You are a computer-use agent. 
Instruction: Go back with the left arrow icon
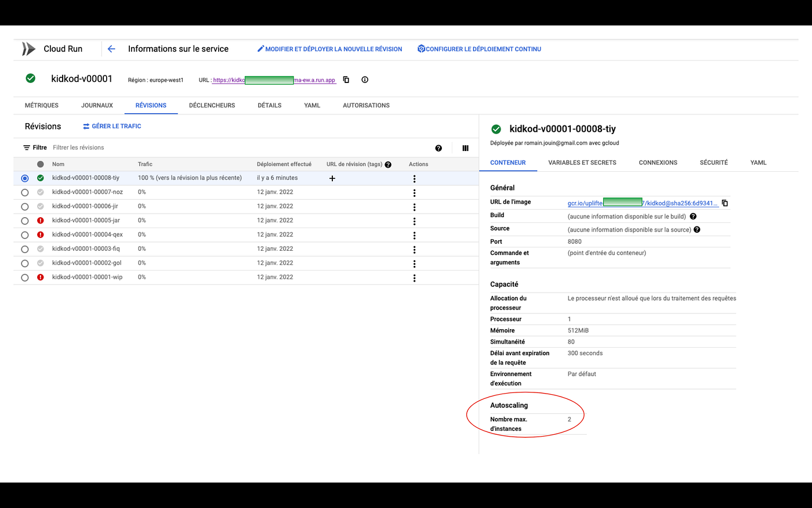click(x=111, y=49)
